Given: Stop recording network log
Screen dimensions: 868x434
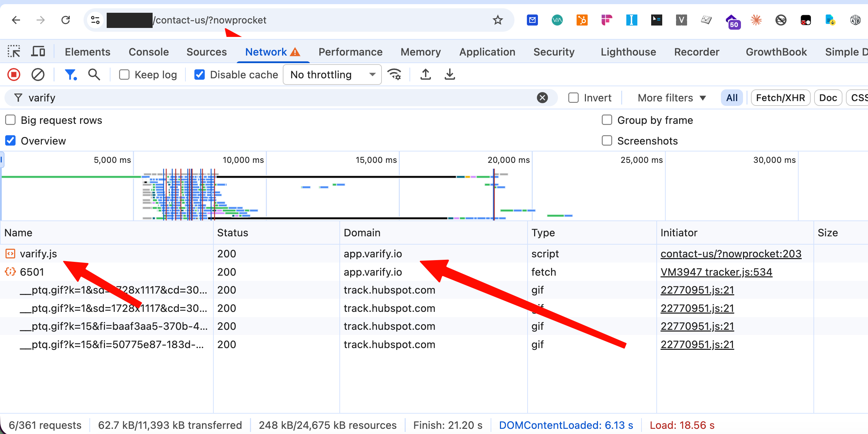Looking at the screenshot, I should point(14,75).
